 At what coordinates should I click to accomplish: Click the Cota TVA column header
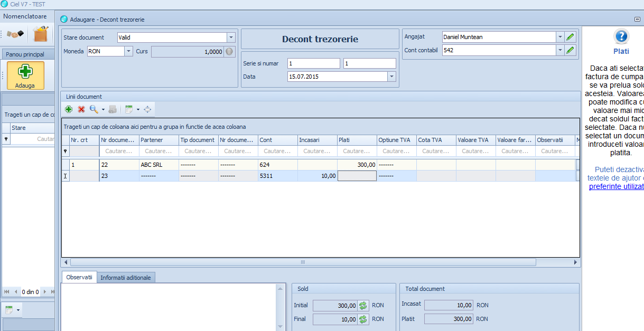(x=436, y=140)
